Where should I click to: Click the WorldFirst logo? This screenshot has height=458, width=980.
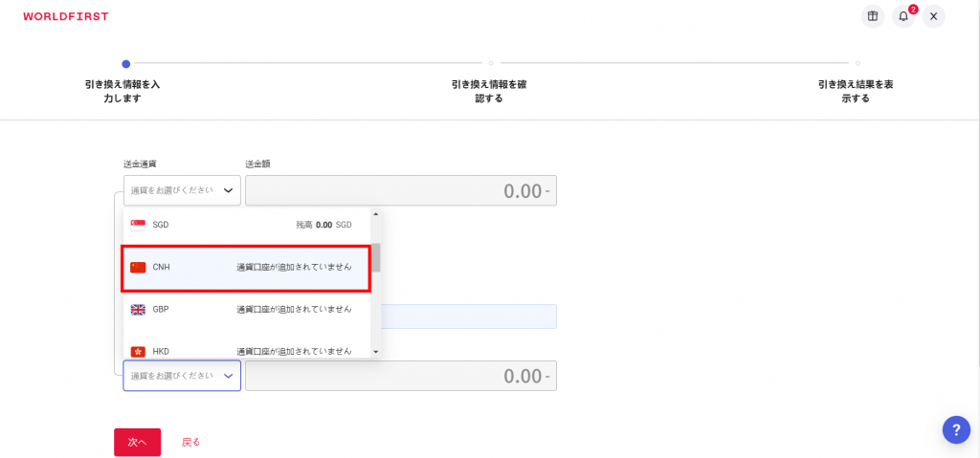66,16
